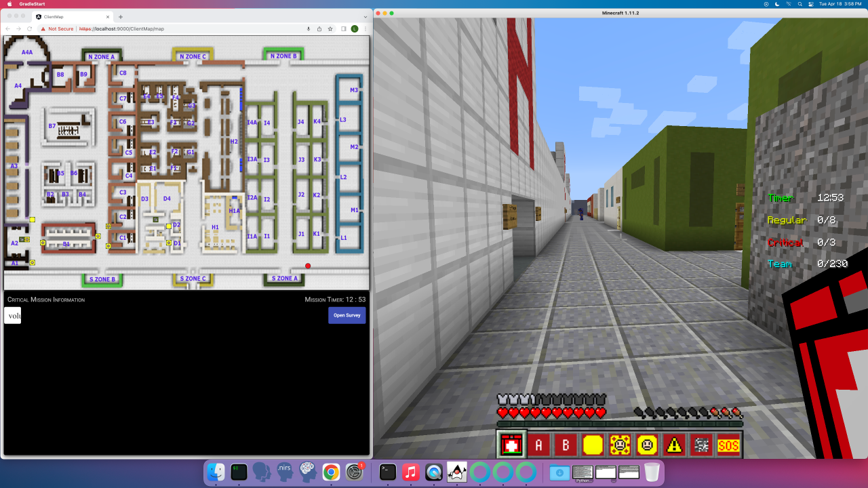Open Trash in dock

[x=652, y=472]
